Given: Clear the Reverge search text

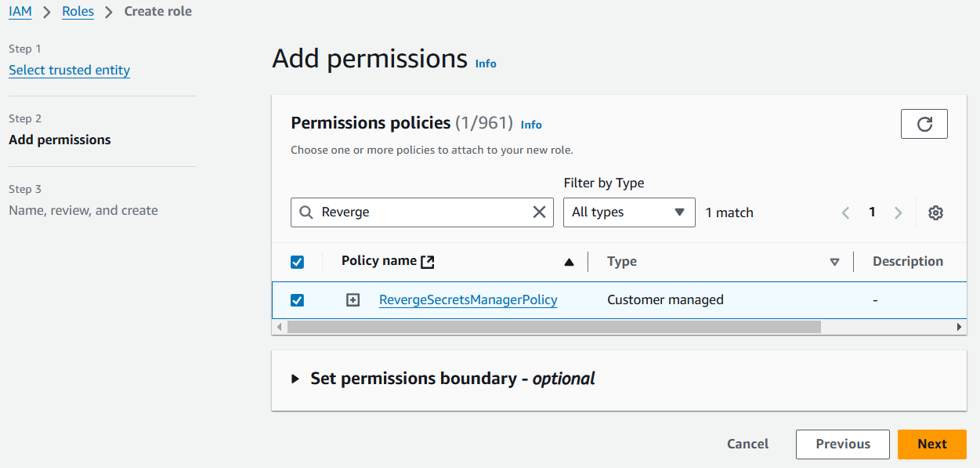Looking at the screenshot, I should tap(540, 212).
